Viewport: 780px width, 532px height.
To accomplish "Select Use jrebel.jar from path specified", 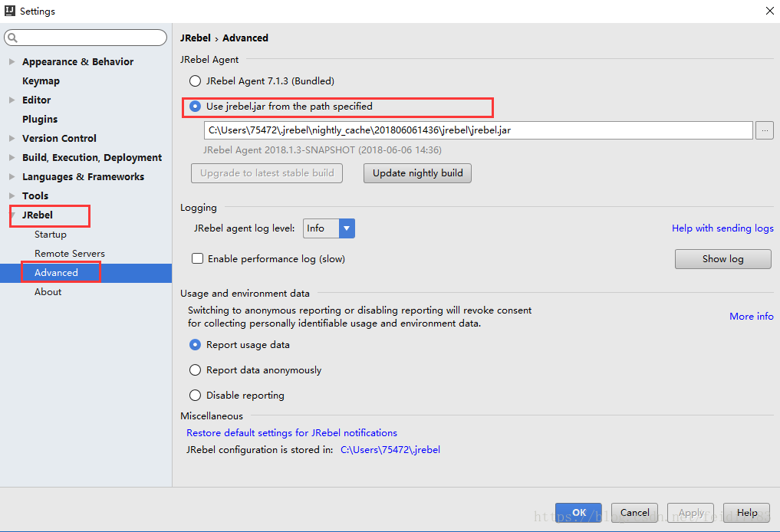I will [x=196, y=107].
